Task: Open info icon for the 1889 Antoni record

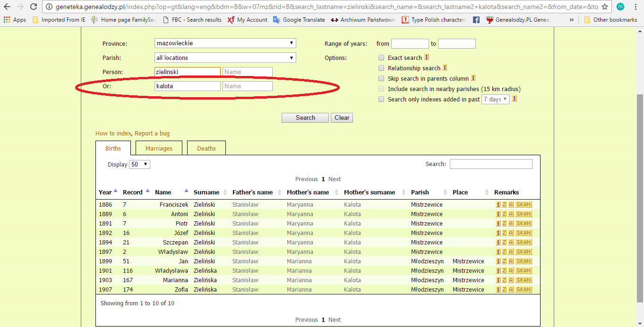Action: point(498,214)
